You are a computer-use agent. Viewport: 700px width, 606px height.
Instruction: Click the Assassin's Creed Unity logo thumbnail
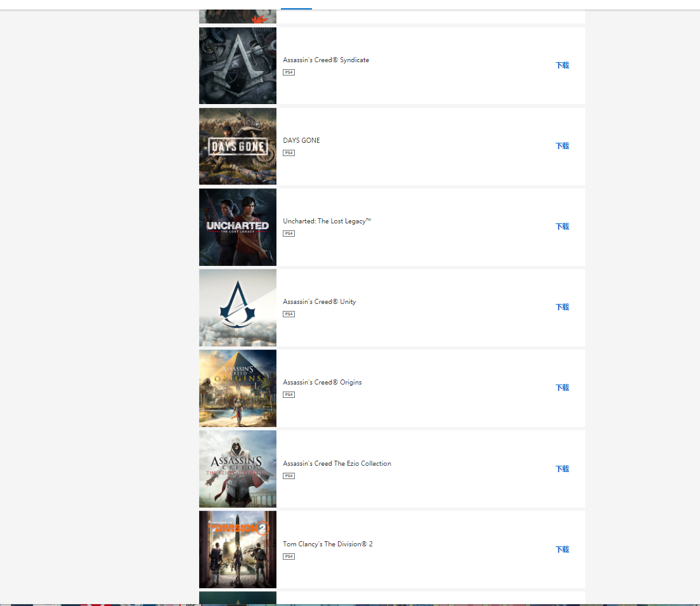pyautogui.click(x=238, y=307)
